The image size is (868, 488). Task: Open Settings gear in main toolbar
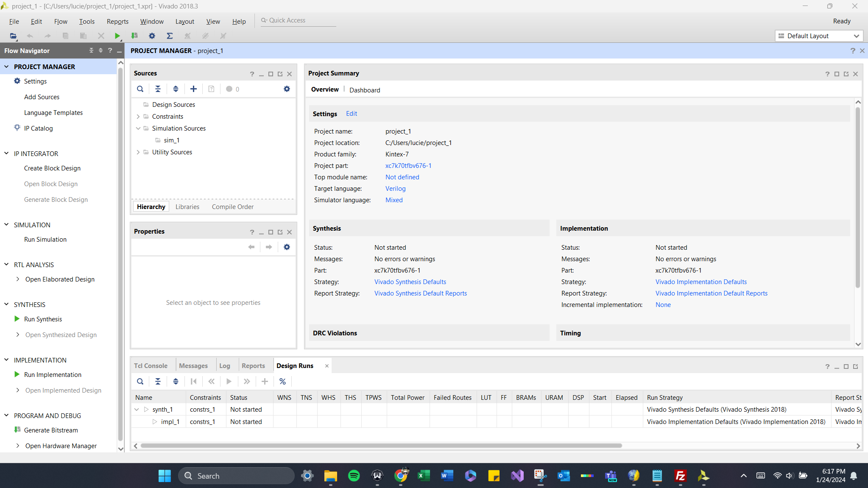click(x=152, y=36)
